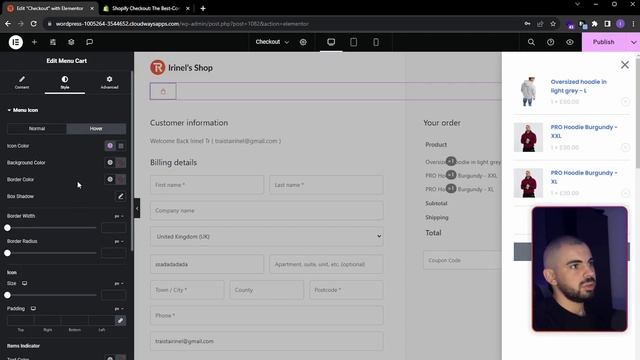The height and width of the screenshot is (360, 640).
Task: Open global color for Border Color
Action: click(x=110, y=179)
